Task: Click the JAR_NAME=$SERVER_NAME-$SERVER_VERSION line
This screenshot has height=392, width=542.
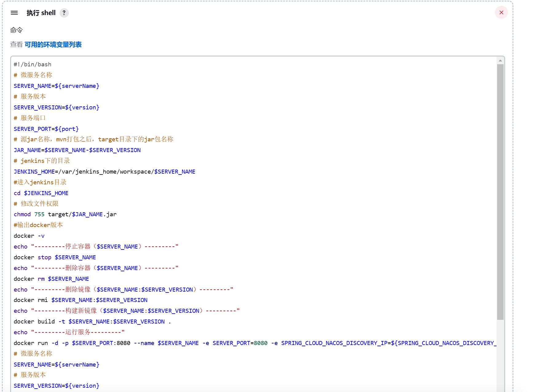Action: (77, 150)
